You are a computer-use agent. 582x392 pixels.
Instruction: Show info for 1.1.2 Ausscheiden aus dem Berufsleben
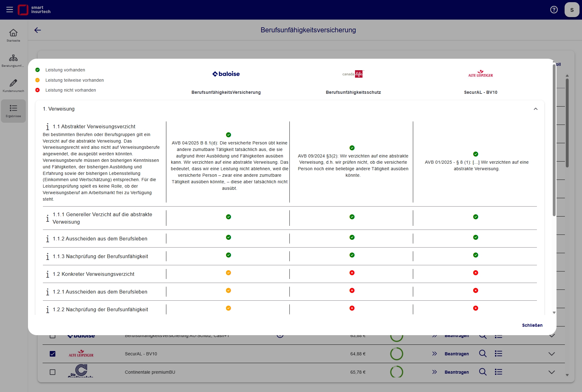pyautogui.click(x=48, y=239)
